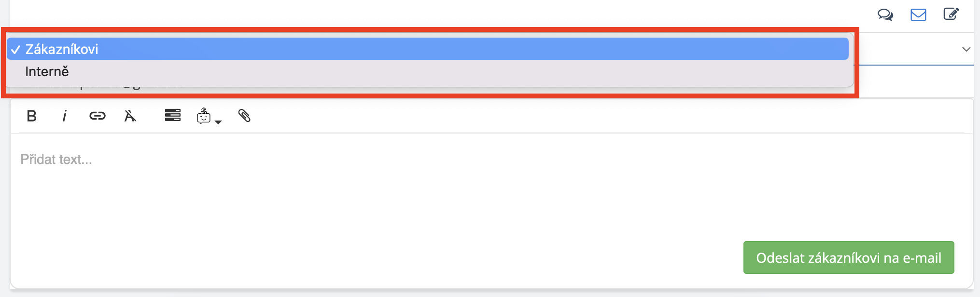Expand the arrow beside the robot icon
The height and width of the screenshot is (297, 980).
tap(218, 122)
